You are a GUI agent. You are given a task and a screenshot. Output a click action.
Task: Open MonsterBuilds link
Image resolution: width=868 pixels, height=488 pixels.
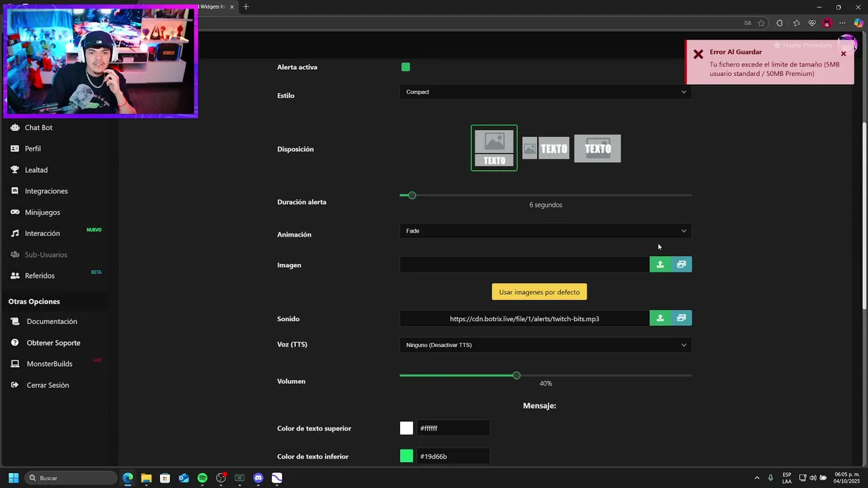[49, 364]
